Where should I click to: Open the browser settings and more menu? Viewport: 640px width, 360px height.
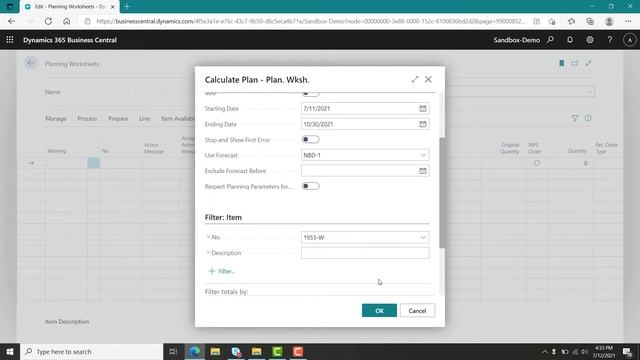(x=628, y=21)
